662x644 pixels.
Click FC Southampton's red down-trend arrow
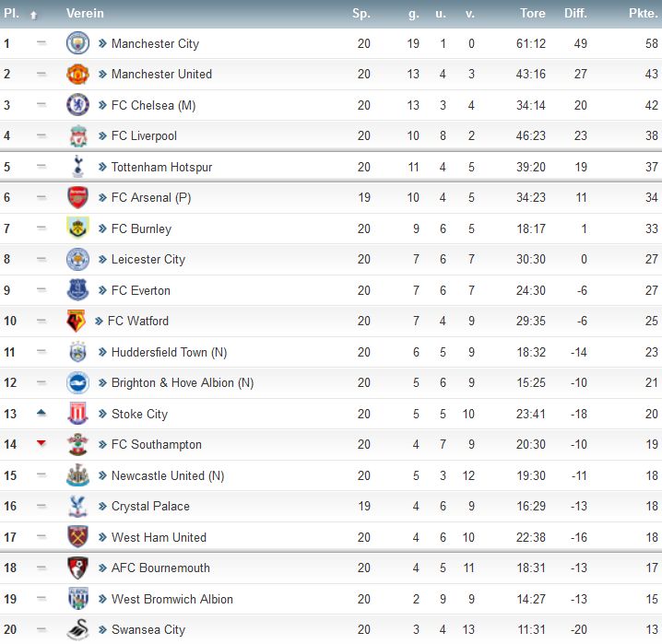(x=41, y=444)
